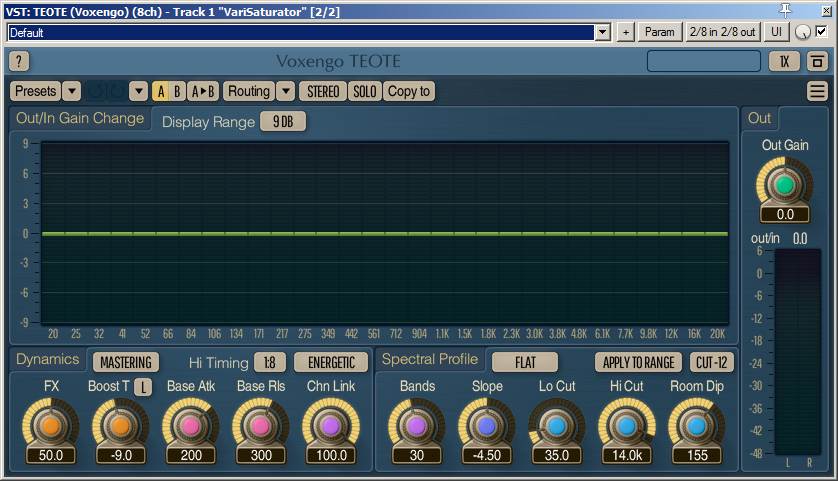Open the Hi Timing 1:8 selector
The height and width of the screenshot is (481, 838).
[269, 363]
